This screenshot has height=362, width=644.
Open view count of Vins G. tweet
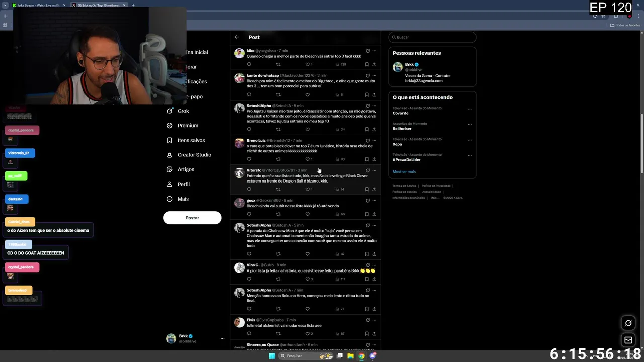pos(341,279)
